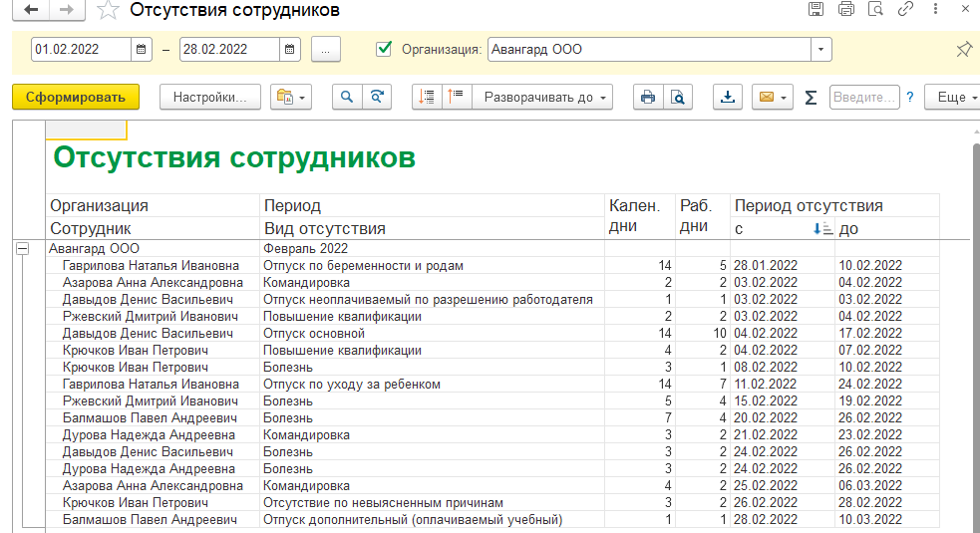This screenshot has width=980, height=533.
Task: Click the period selection ellipsis button
Action: [326, 49]
